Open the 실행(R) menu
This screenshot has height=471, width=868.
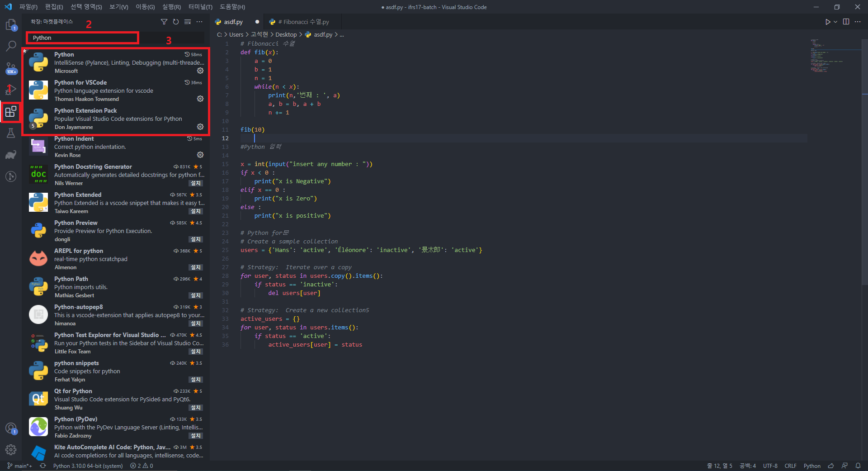click(171, 7)
